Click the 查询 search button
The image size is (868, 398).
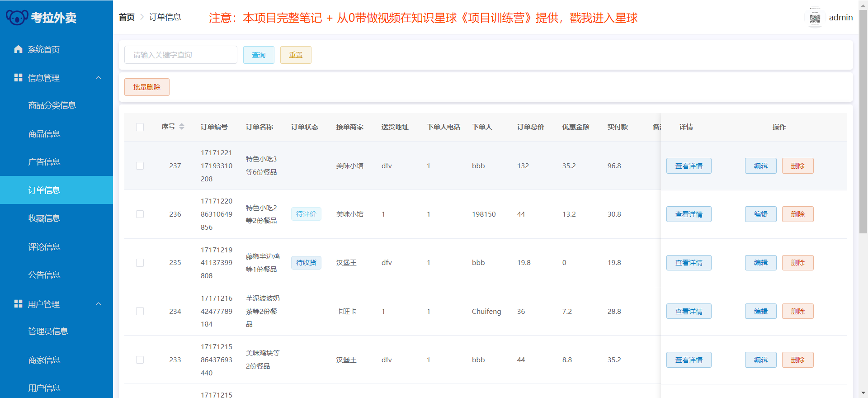click(259, 55)
